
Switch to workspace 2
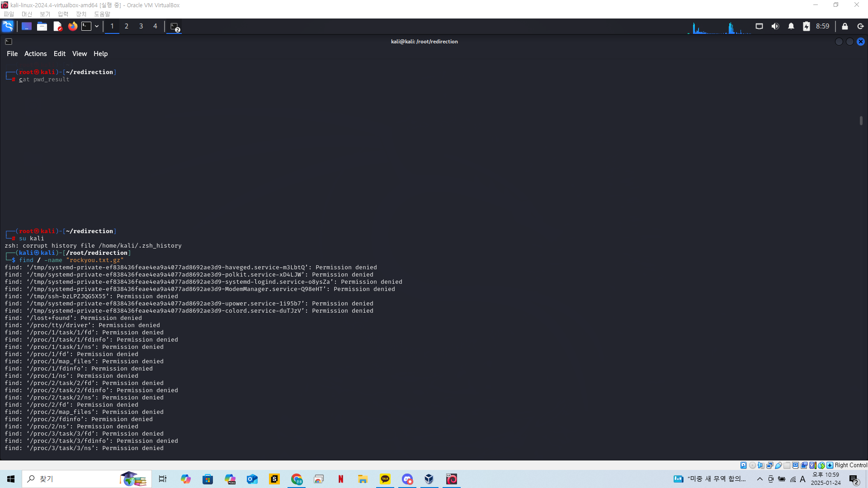coord(127,26)
